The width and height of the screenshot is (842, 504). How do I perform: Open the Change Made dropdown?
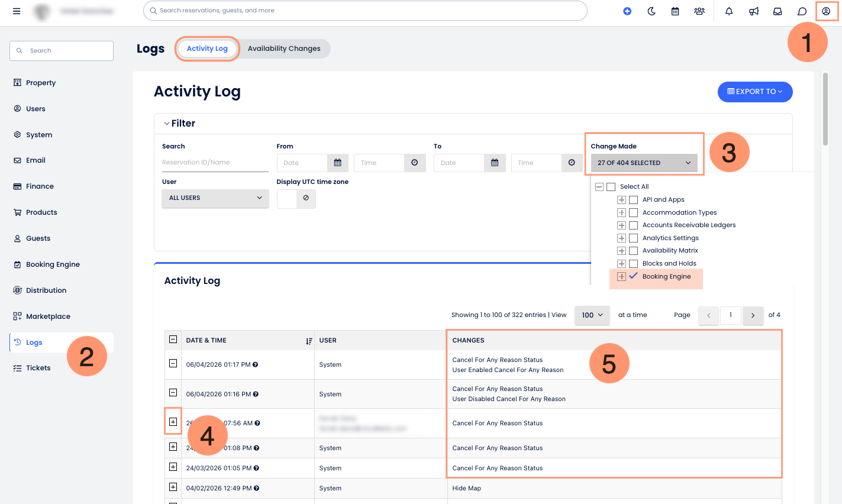coord(643,163)
